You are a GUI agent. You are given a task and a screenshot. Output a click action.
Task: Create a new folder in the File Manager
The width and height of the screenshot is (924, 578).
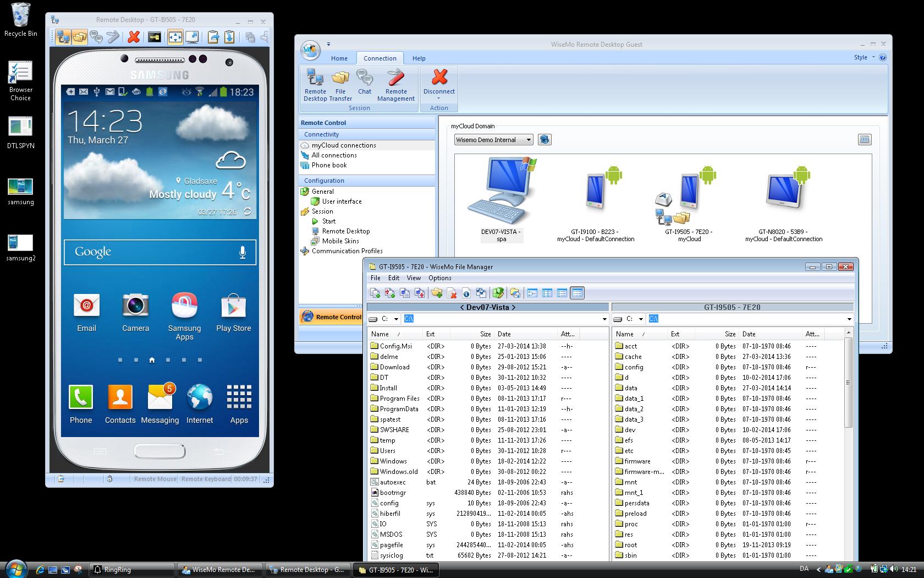[438, 293]
